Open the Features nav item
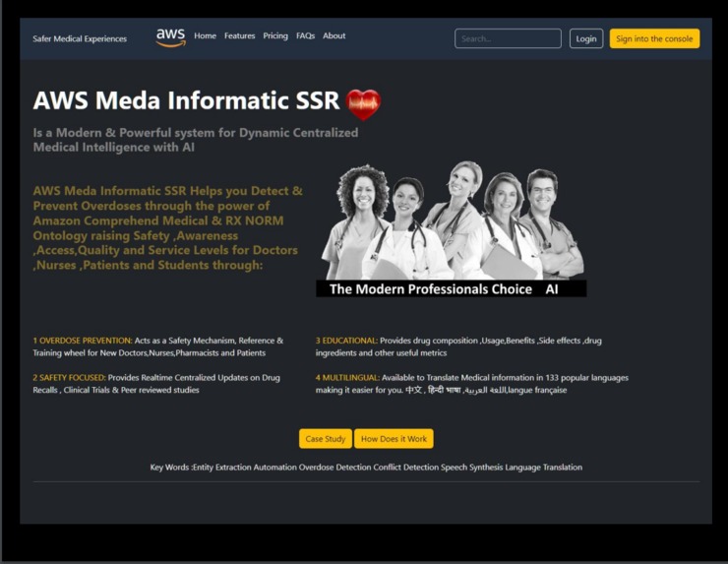The height and width of the screenshot is (564, 728). click(x=240, y=35)
